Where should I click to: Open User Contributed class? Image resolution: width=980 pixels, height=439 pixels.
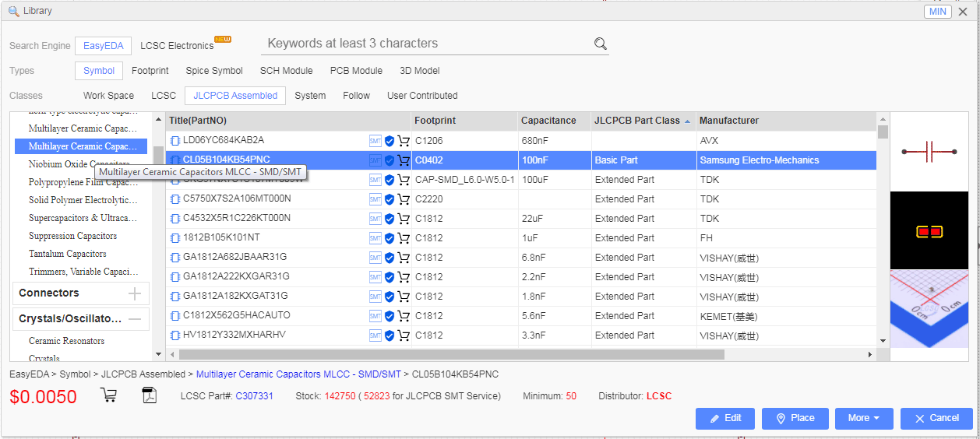pos(422,96)
